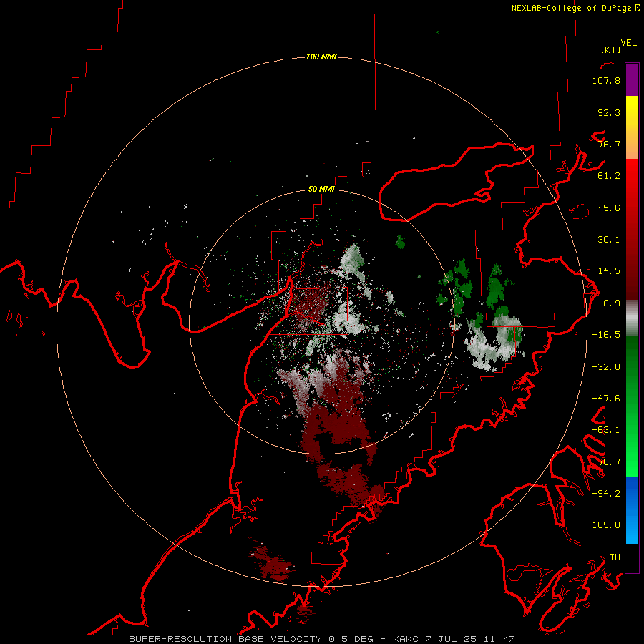Click the 76.7 legend value
The height and width of the screenshot is (644, 644).
[609, 144]
